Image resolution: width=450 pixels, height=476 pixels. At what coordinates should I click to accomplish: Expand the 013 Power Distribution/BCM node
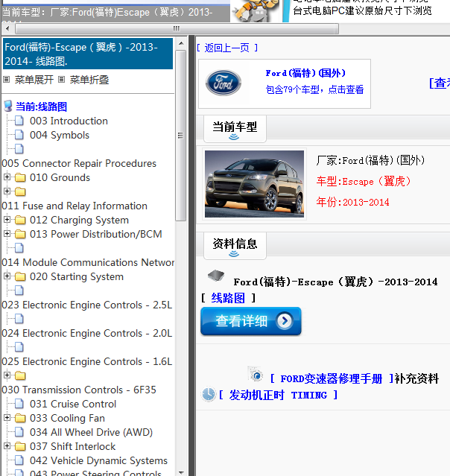7,233
